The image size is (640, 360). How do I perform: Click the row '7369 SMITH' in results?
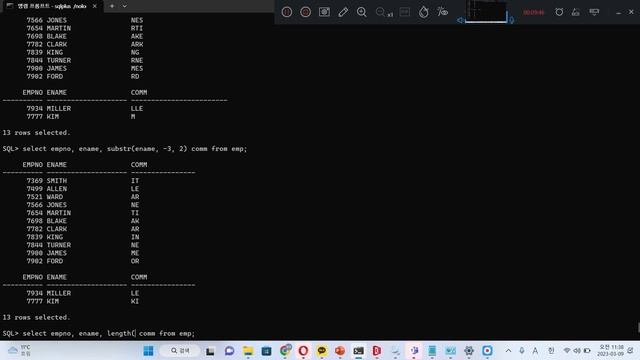[x=83, y=181]
